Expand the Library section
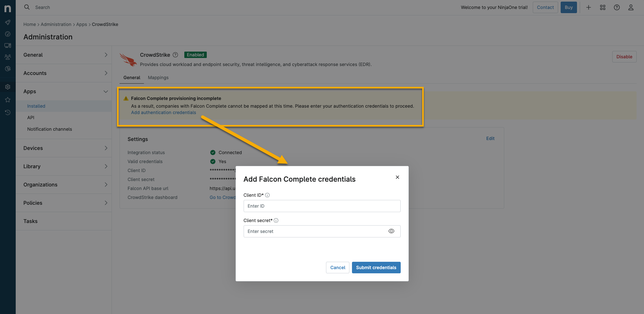 coord(64,166)
